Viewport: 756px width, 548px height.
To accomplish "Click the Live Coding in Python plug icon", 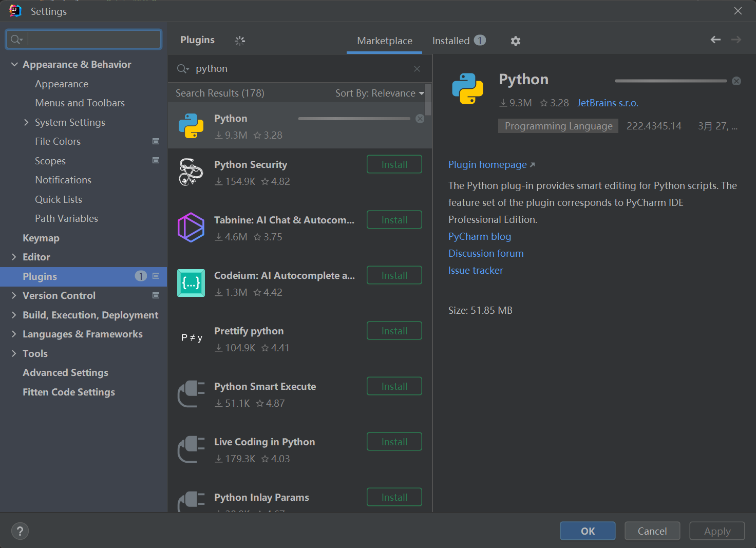I will pyautogui.click(x=191, y=449).
